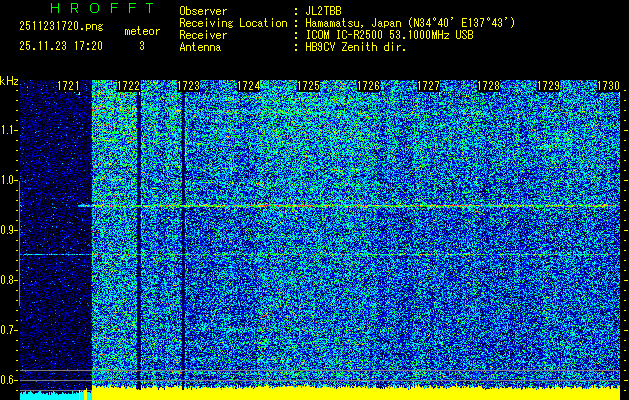Select the 1730 time marker

pos(608,87)
